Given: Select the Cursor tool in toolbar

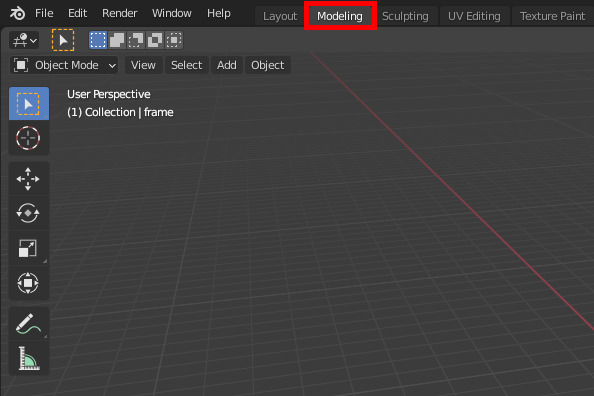Looking at the screenshot, I should (x=28, y=138).
